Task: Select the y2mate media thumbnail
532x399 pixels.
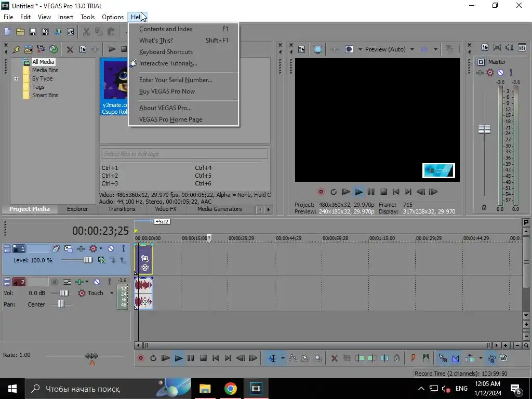Action: click(x=114, y=87)
